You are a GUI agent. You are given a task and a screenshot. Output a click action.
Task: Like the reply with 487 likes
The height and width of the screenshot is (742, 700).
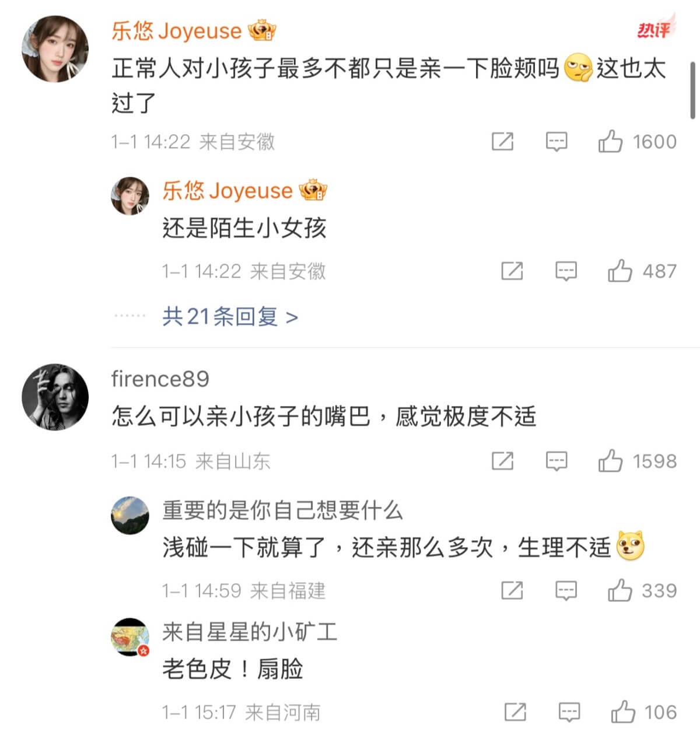tap(619, 271)
